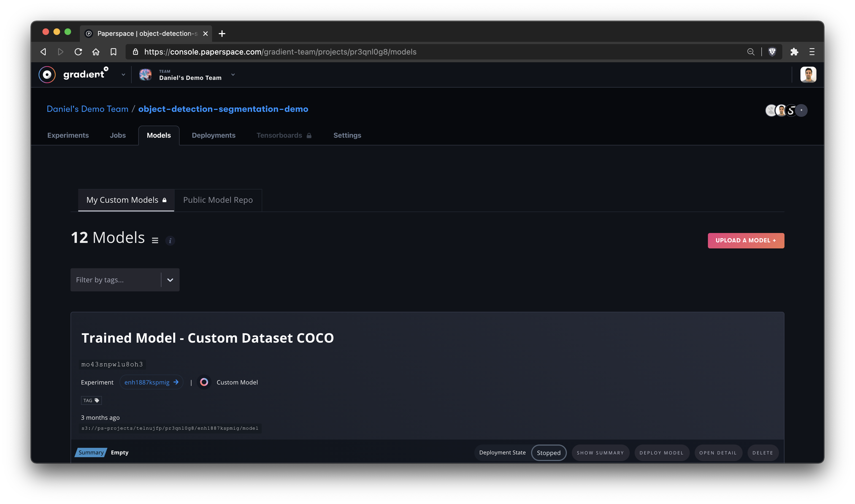Open object-detection-segmentation-demo breadcrumb link

223,109
